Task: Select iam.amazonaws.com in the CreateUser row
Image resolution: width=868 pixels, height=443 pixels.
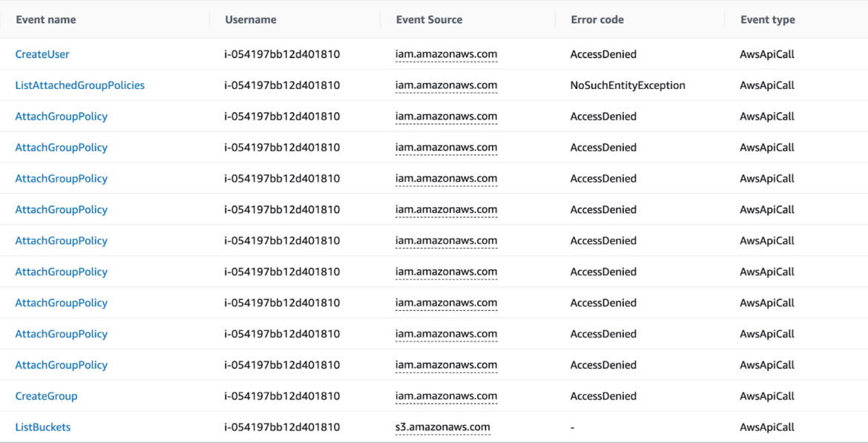Action: tap(447, 53)
